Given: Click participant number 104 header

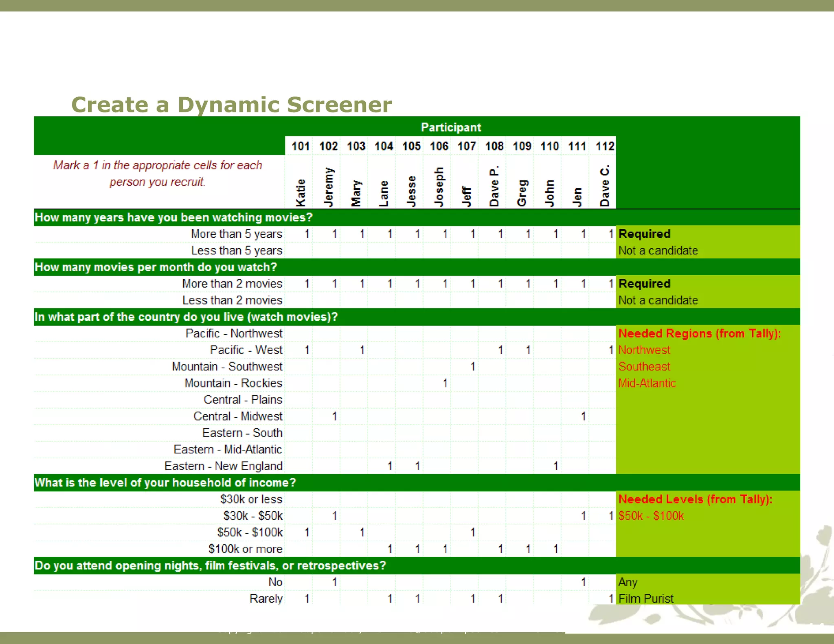Looking at the screenshot, I should point(384,146).
